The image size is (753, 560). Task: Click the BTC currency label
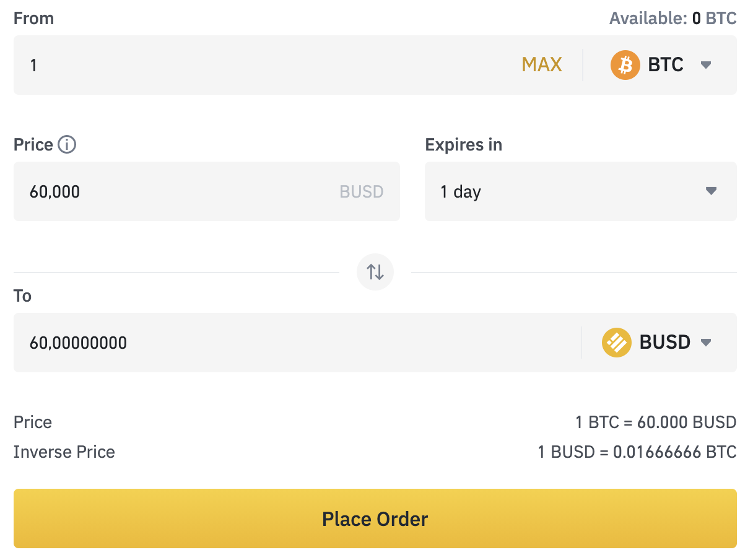click(x=666, y=65)
